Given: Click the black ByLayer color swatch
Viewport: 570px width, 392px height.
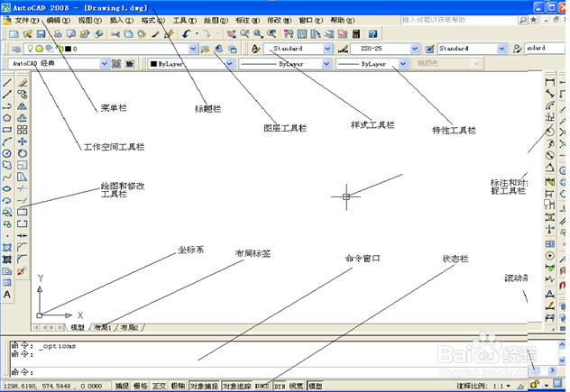Looking at the screenshot, I should click(153, 64).
